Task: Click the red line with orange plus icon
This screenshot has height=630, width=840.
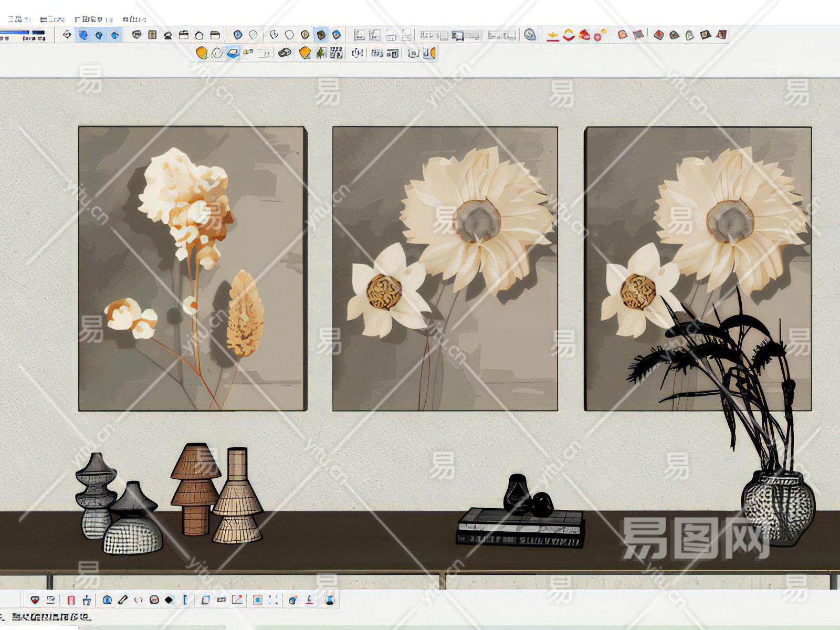Action: (552, 35)
